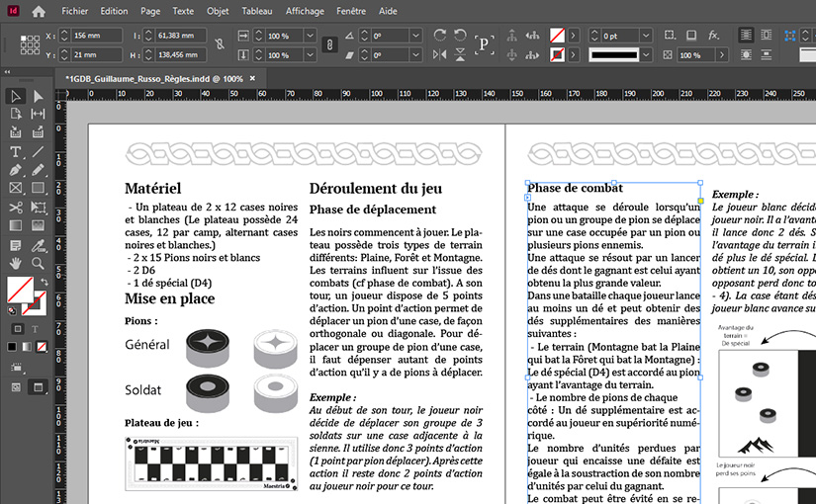Open the scale X percentage dropdown
This screenshot has height=504, width=816.
(x=311, y=36)
